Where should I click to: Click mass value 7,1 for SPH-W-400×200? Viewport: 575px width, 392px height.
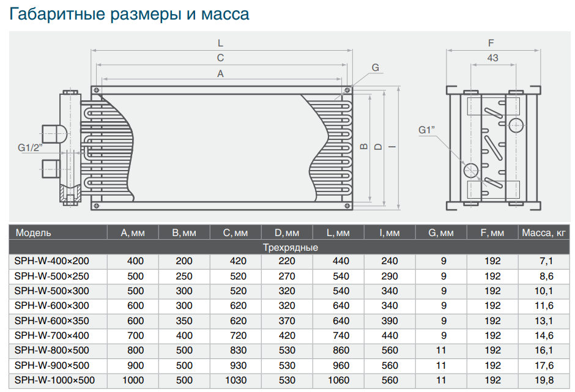[x=546, y=261]
